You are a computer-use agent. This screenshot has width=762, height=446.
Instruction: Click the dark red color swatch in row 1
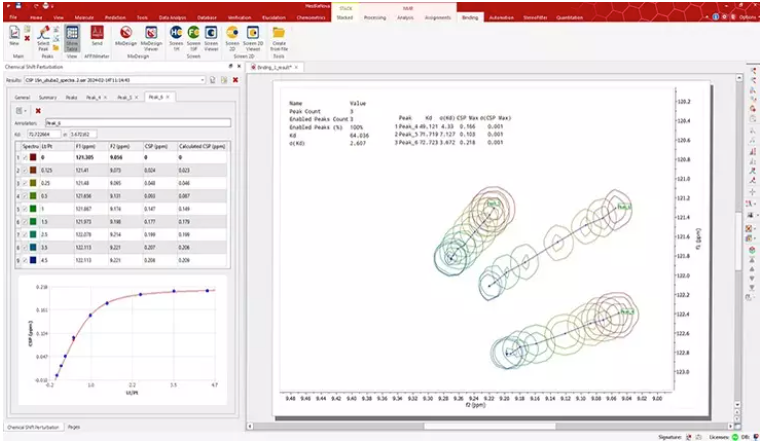point(33,157)
